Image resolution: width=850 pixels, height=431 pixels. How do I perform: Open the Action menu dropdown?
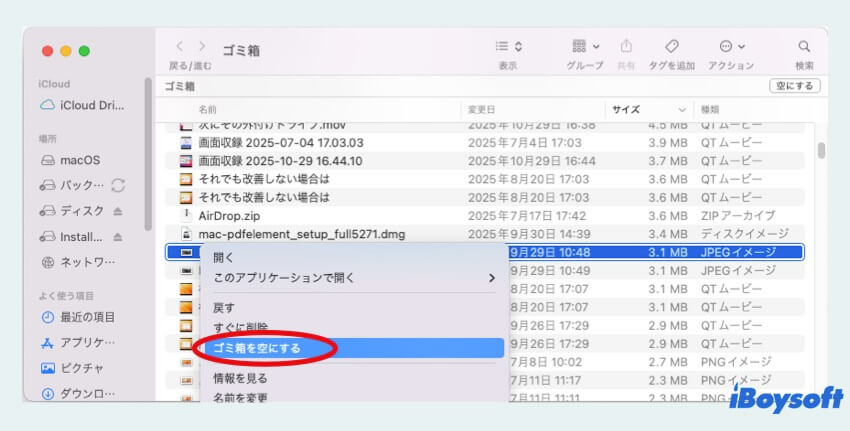731,46
